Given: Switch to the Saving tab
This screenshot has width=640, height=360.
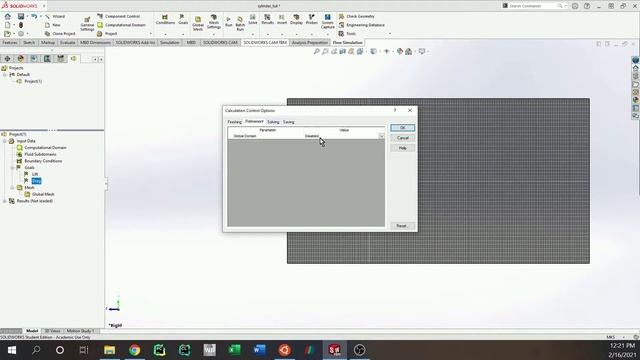Looking at the screenshot, I should 289,122.
